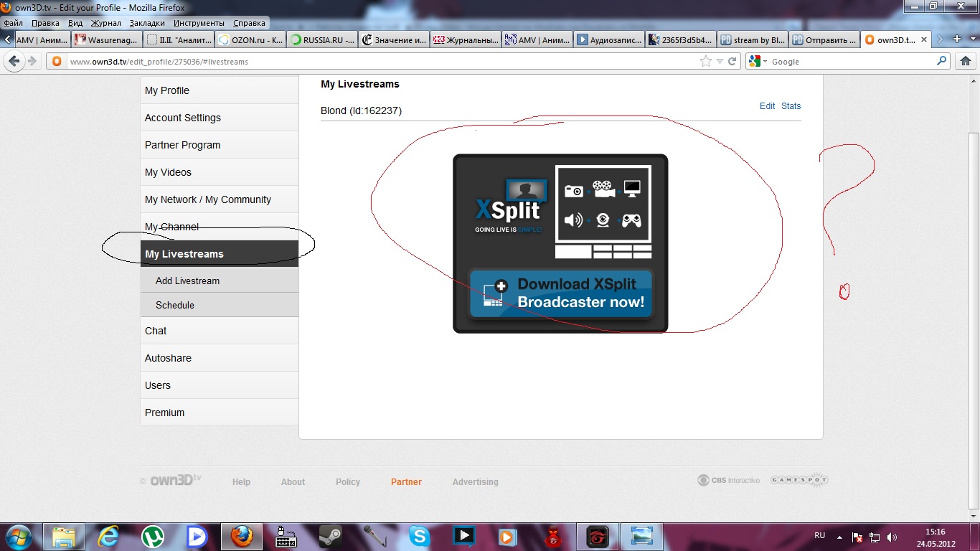Open Steam from the taskbar
This screenshot has height=551, width=980.
pos(331,536)
